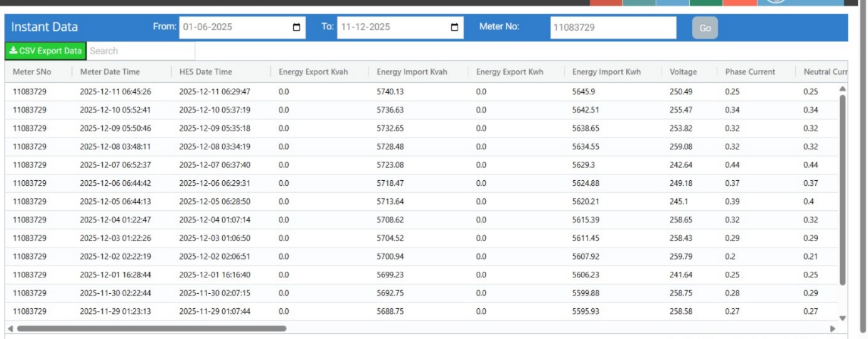Image resolution: width=868 pixels, height=339 pixels.
Task: Select meter date 2025-12-11 06:45:26
Action: [x=115, y=92]
